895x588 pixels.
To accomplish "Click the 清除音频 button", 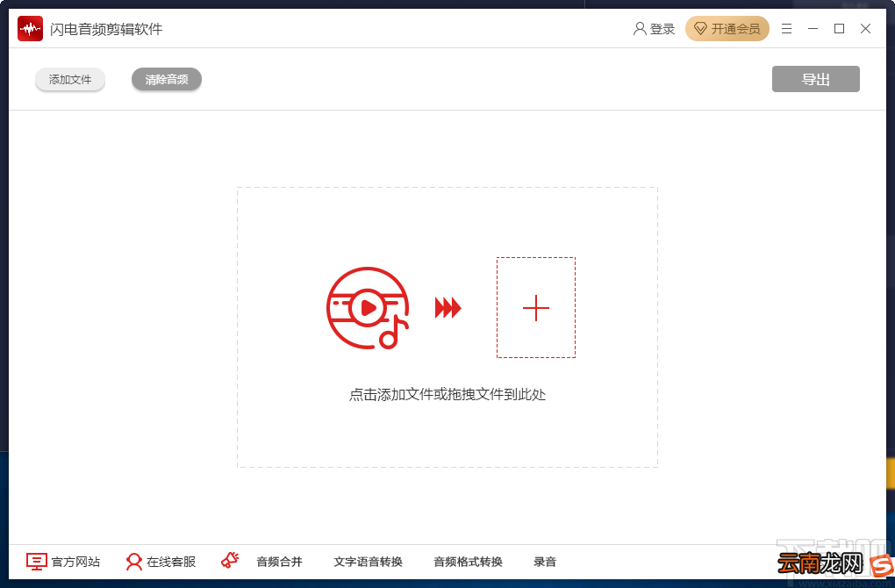I will coord(167,79).
